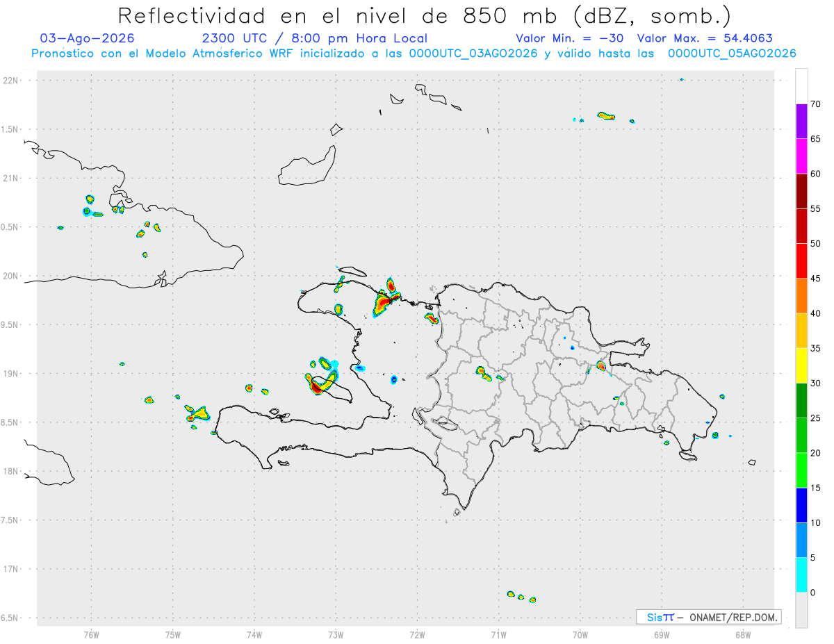Viewport: 834px width, 644px height.
Task: Select the bright green 15-20 dBZ colorbar segment
Action: (801, 470)
